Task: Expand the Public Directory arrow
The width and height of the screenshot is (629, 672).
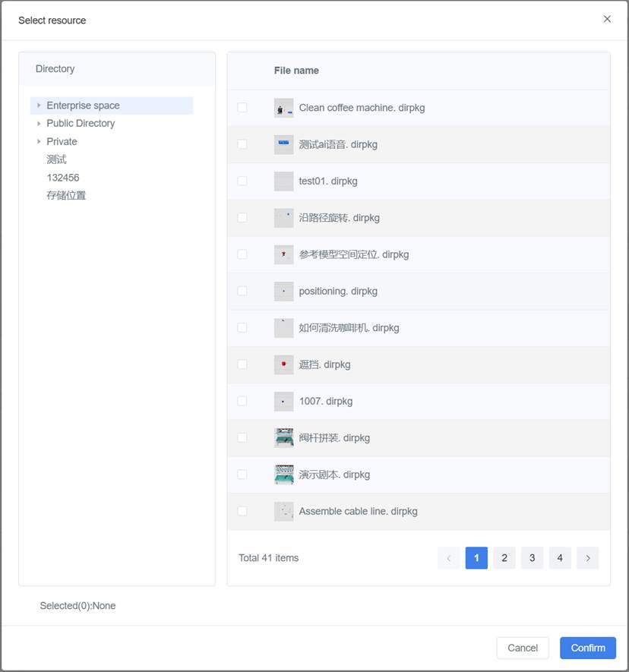Action: click(x=39, y=123)
